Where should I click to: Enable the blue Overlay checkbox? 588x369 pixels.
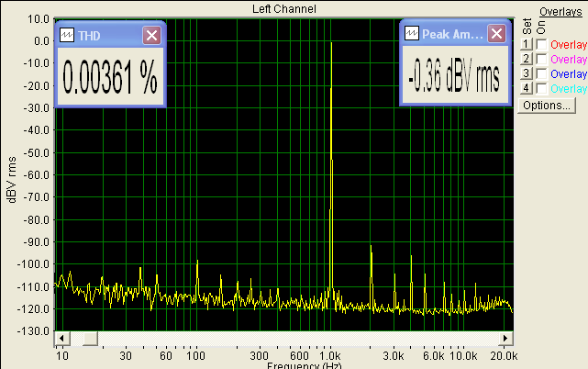[x=541, y=74]
